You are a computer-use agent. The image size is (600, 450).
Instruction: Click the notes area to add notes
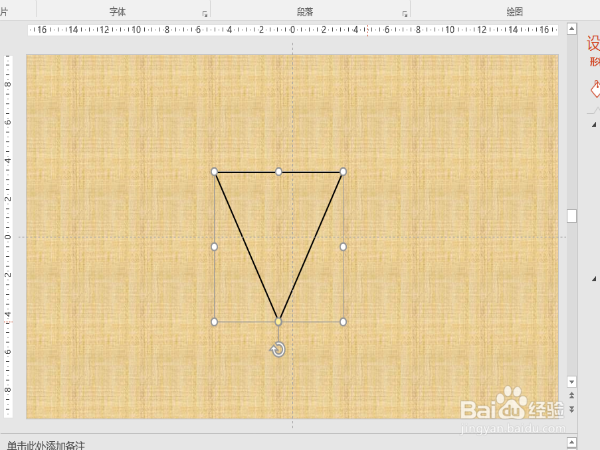point(46,445)
